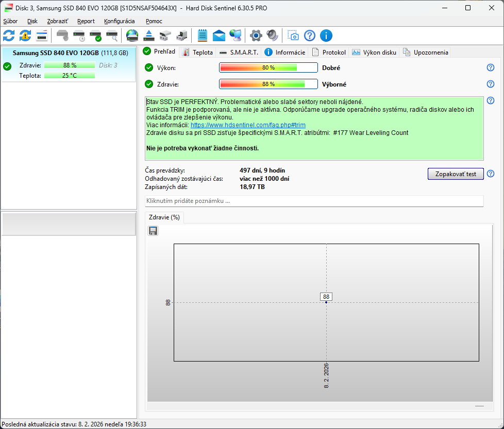
Task: Open the Konfigurácia menu
Action: 119,21
